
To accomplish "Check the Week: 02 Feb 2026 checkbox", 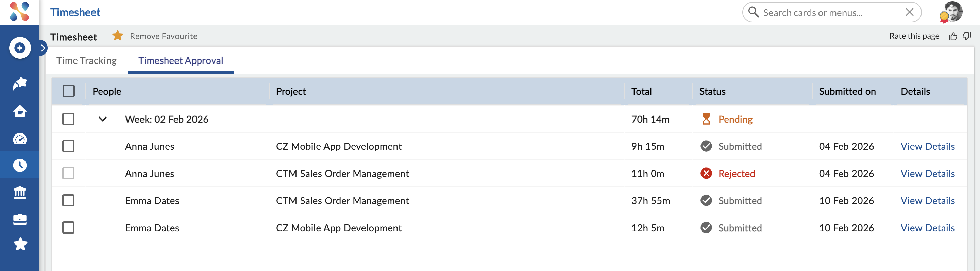I will [x=68, y=119].
